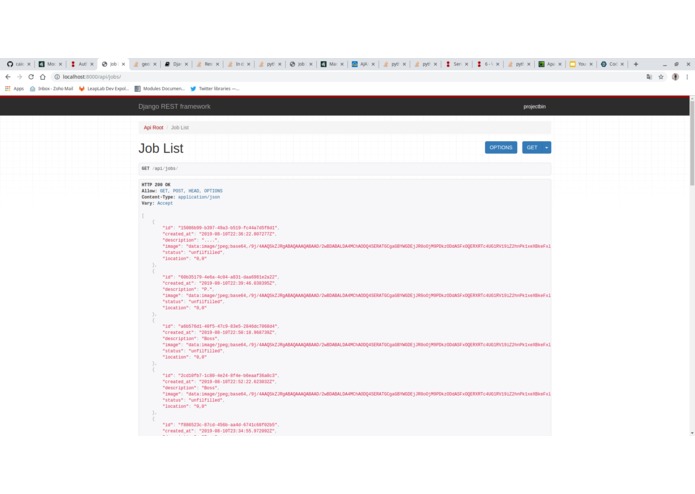Open the Modules Documen... bookmark

point(160,89)
